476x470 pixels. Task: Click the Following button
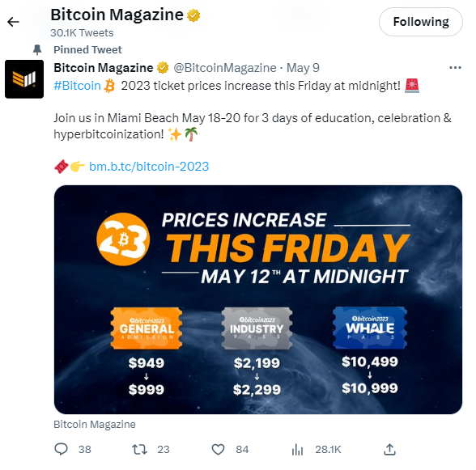[420, 22]
